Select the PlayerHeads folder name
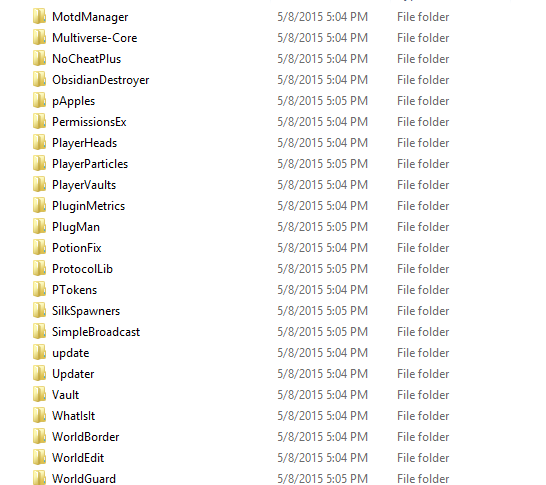Viewport: 546px width, 485px height. [x=84, y=143]
